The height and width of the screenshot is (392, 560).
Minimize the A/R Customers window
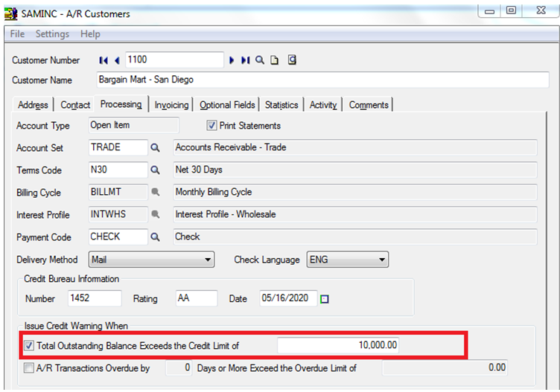pos(489,11)
